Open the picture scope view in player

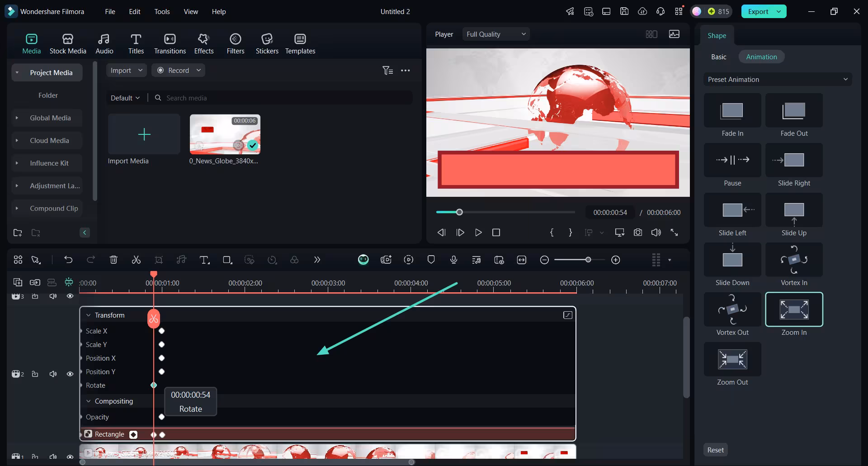coord(674,34)
